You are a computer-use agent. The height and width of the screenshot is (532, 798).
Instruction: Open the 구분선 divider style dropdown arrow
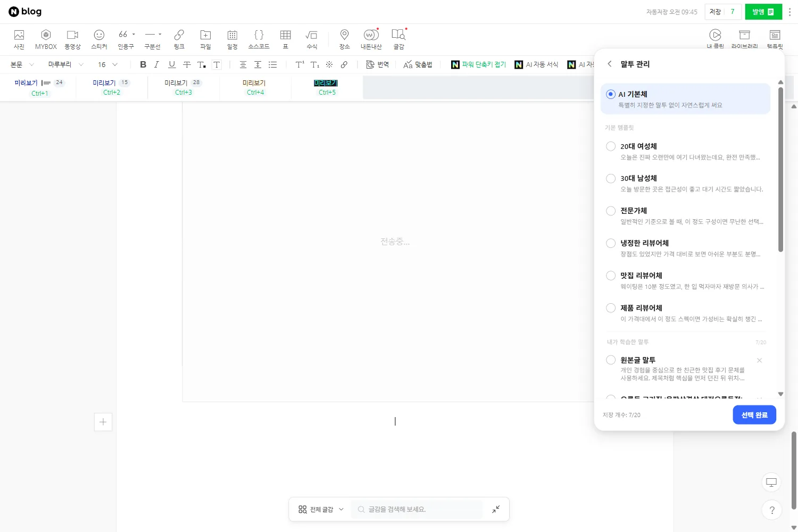click(x=160, y=35)
